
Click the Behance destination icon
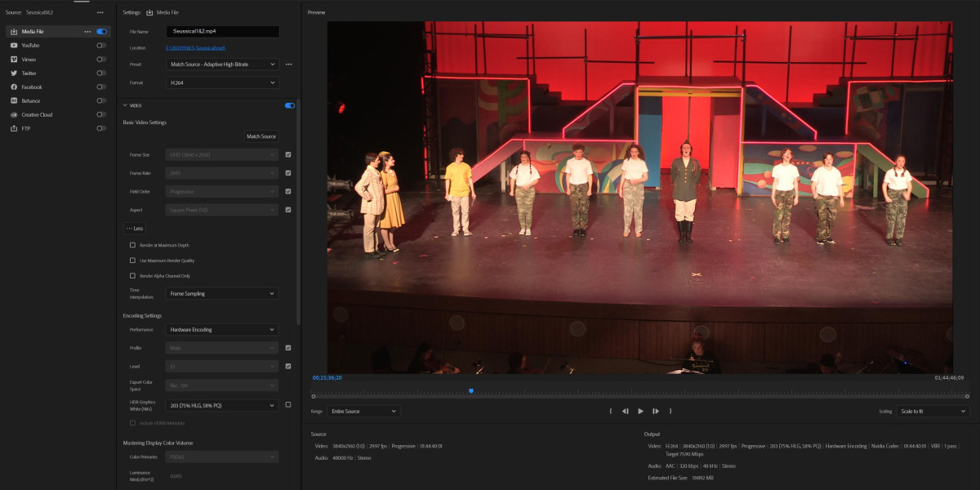14,101
